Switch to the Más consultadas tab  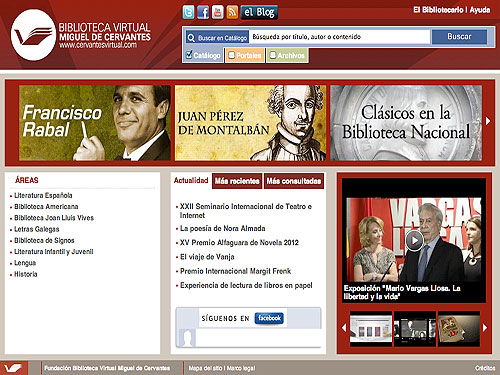pyautogui.click(x=294, y=181)
